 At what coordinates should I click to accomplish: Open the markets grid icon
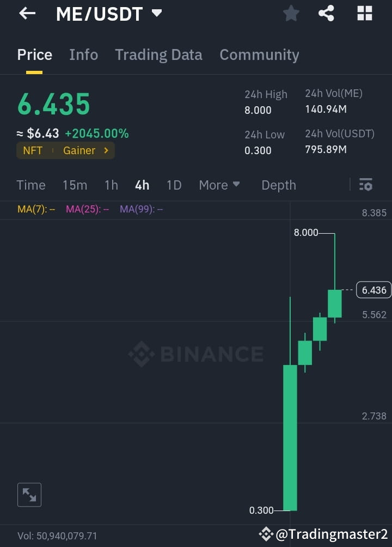364,14
